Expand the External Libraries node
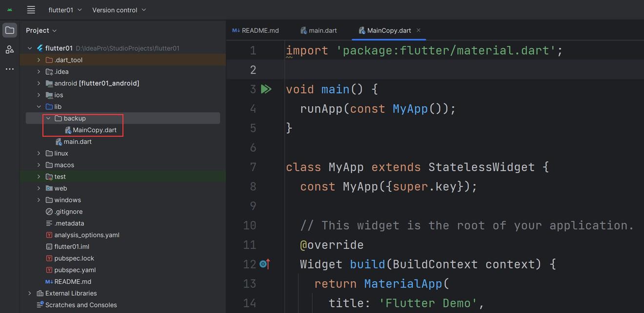This screenshot has height=313, width=644. (x=30, y=293)
